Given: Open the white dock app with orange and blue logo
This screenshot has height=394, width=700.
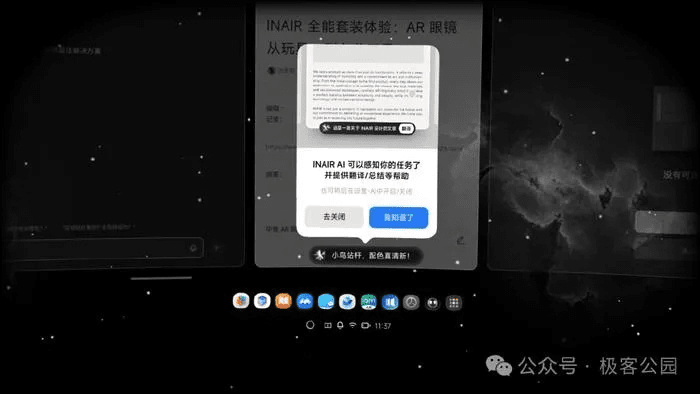Looking at the screenshot, I should click(x=241, y=301).
